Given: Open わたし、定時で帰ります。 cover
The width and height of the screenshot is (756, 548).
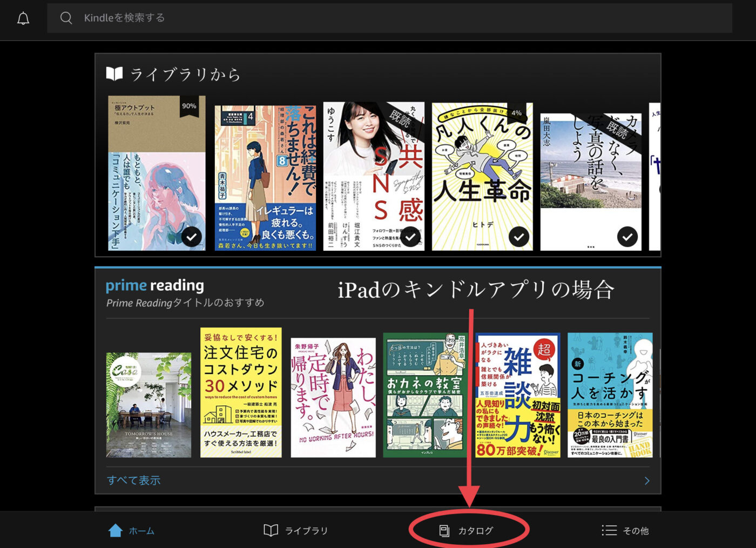Looking at the screenshot, I should [x=333, y=398].
